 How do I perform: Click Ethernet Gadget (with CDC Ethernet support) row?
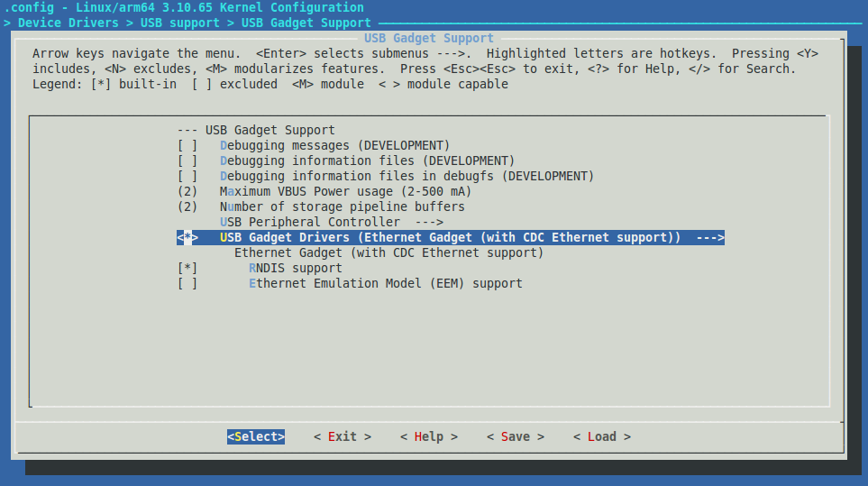coord(388,253)
